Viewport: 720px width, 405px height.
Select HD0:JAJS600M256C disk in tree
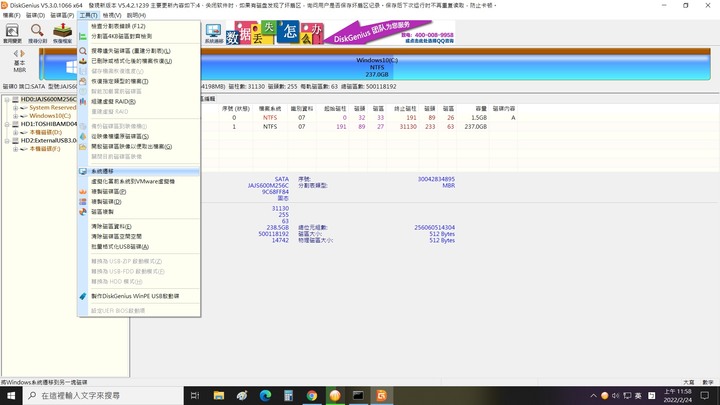click(49, 99)
